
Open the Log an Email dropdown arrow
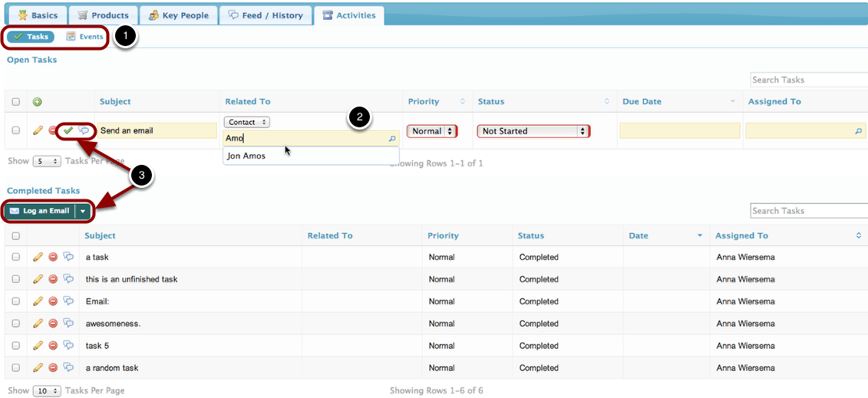coord(83,211)
